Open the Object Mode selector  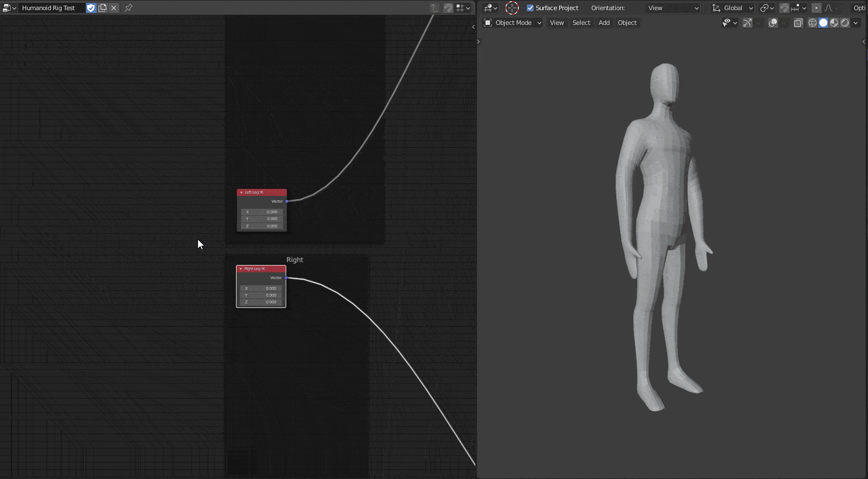513,23
